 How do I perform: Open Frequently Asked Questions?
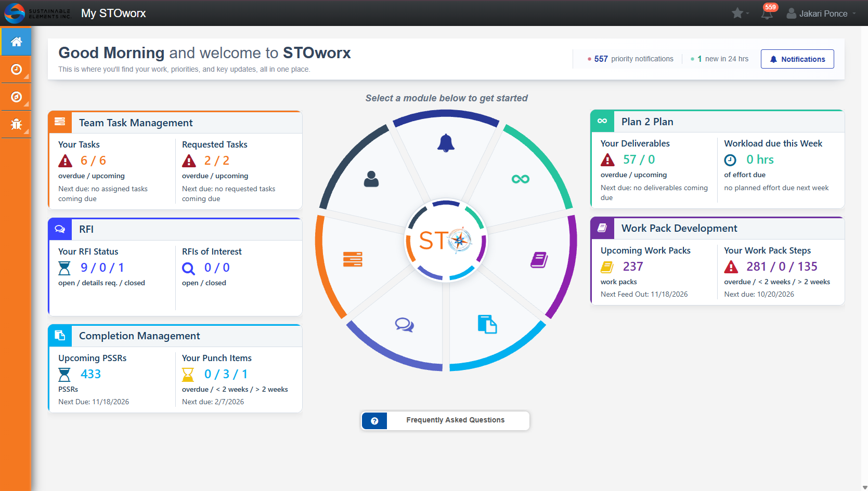(x=445, y=420)
